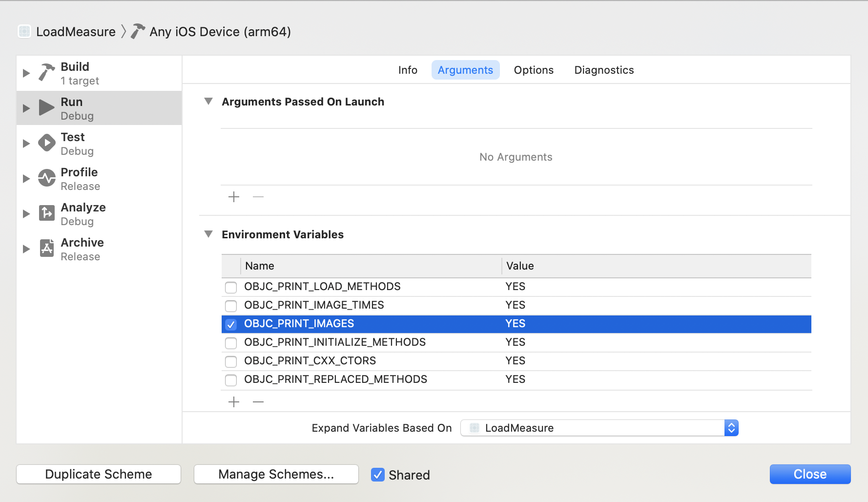Viewport: 868px width, 502px height.
Task: Click the Analyze action icon
Action: tap(47, 213)
